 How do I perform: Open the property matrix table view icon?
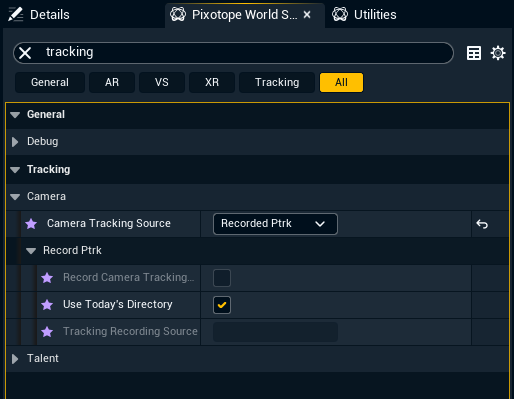pyautogui.click(x=474, y=53)
